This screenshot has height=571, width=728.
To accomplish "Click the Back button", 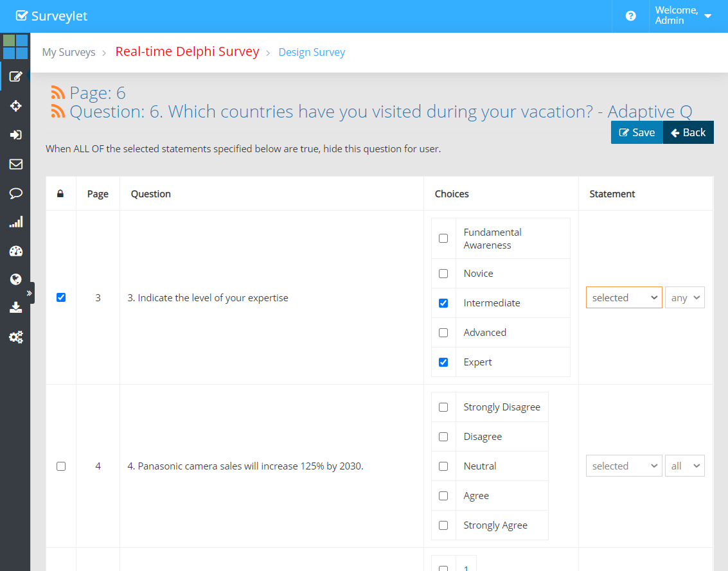I will pyautogui.click(x=688, y=132).
